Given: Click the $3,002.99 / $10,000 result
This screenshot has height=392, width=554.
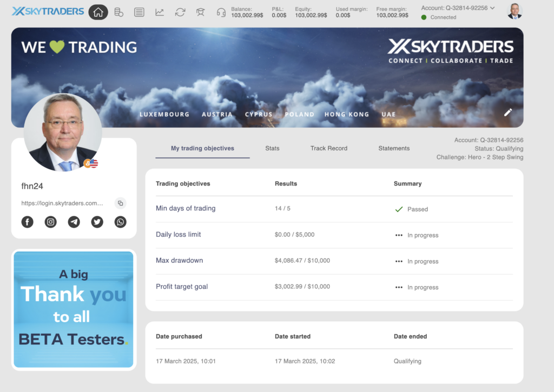Looking at the screenshot, I should (x=302, y=287).
